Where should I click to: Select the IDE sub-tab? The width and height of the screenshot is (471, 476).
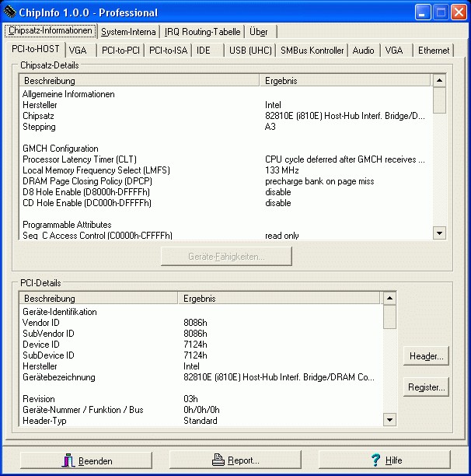click(x=208, y=51)
